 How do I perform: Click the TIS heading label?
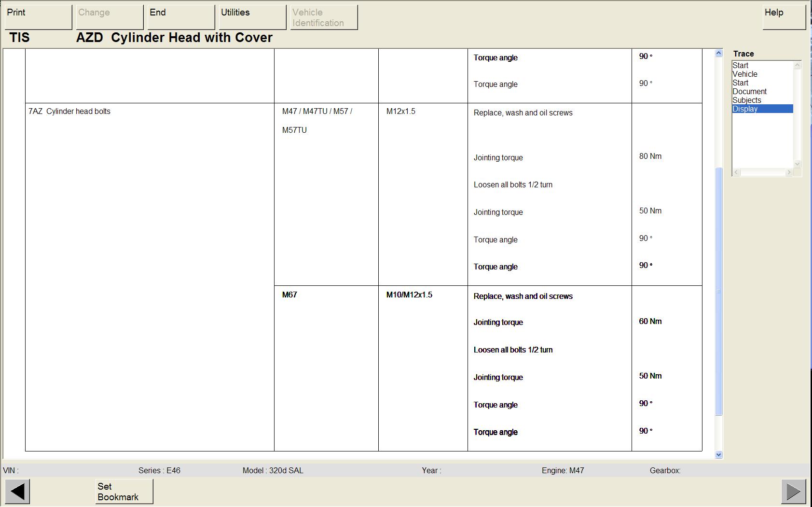19,38
